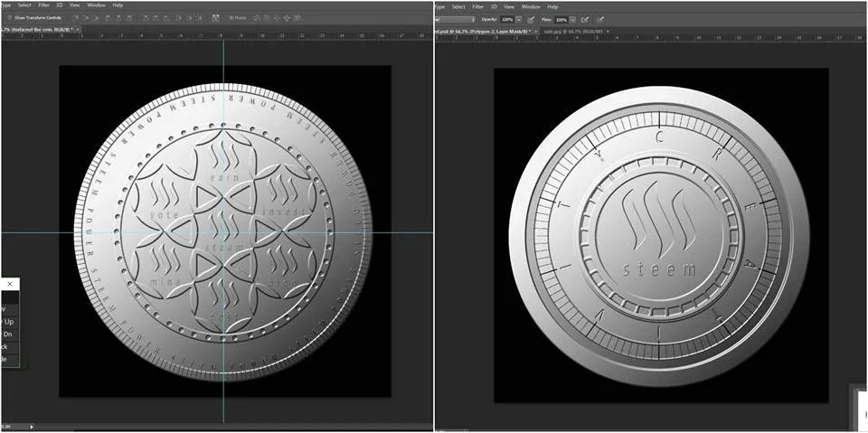Click Auto-Align Layers icon

click(216, 18)
